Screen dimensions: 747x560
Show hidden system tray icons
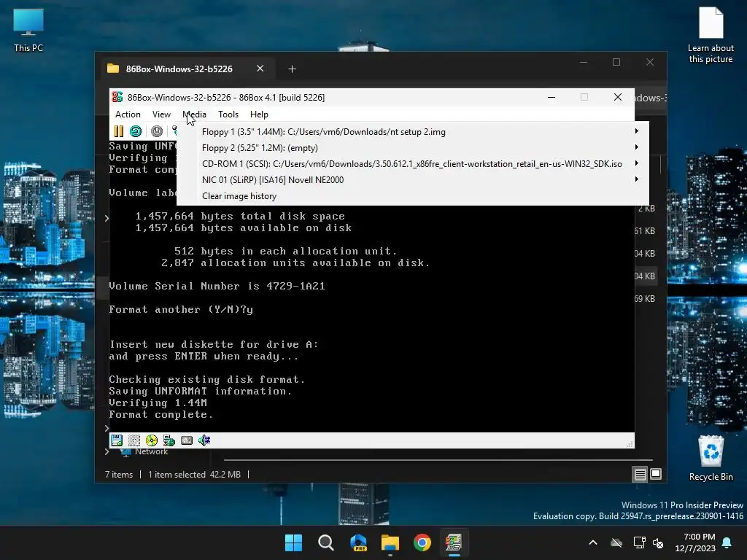coord(593,542)
